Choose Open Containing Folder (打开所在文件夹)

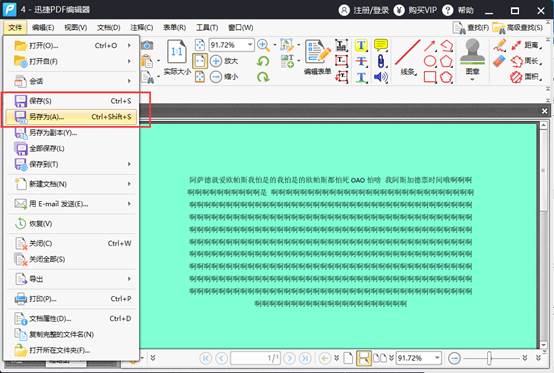[72, 350]
